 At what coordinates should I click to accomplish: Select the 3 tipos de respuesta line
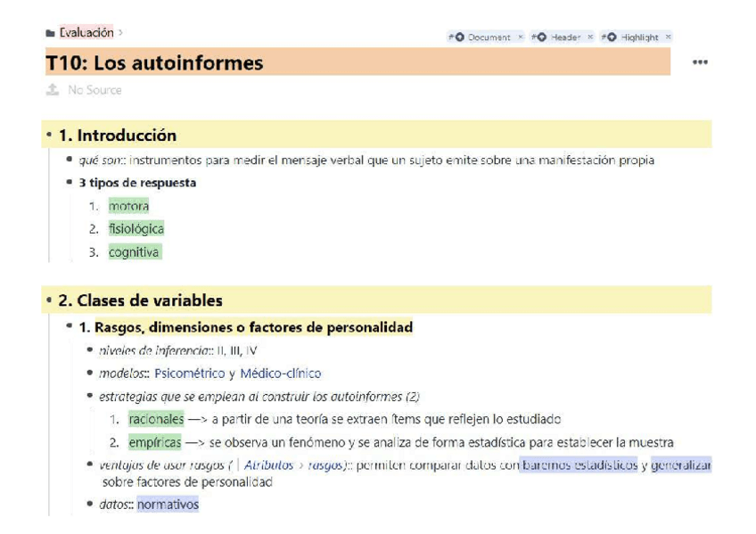[x=137, y=183]
